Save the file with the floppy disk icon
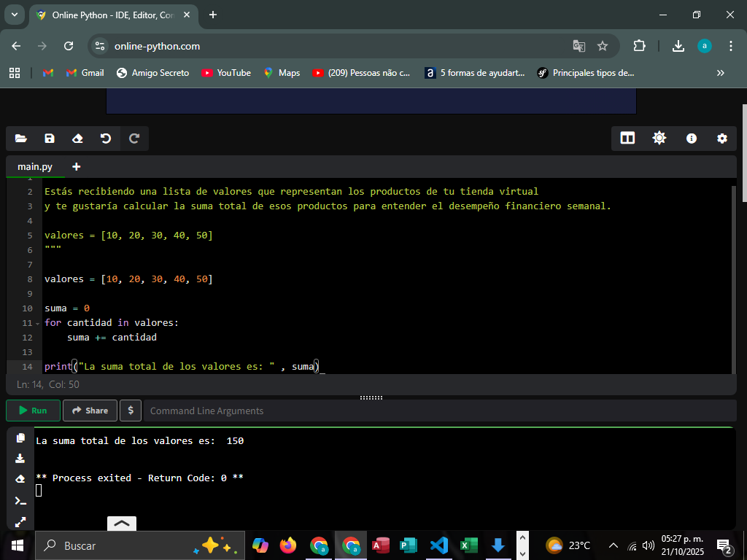This screenshot has height=560, width=747. [x=49, y=139]
